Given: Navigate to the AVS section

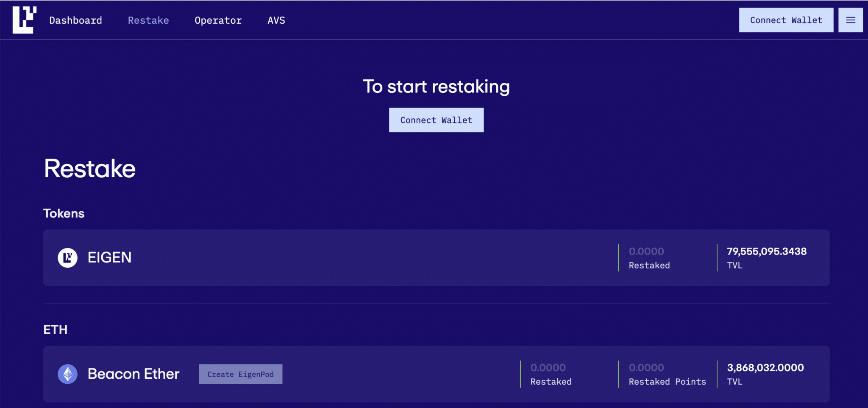Looking at the screenshot, I should (x=276, y=20).
